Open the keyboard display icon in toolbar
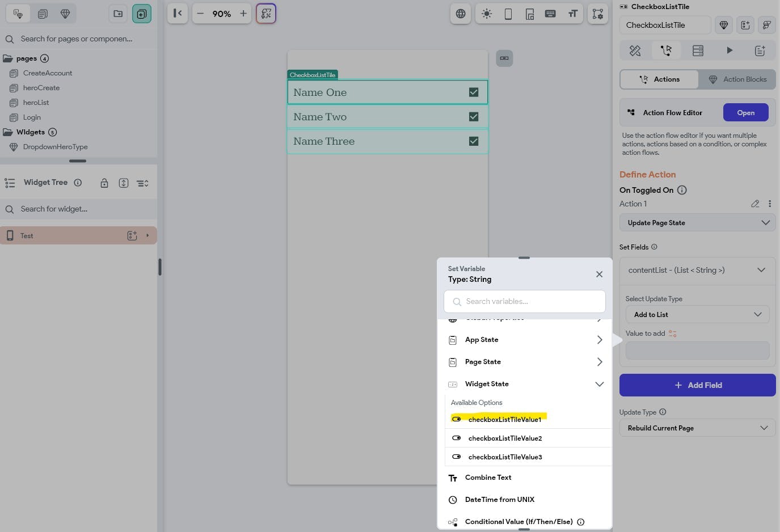780x532 pixels. 550,14
